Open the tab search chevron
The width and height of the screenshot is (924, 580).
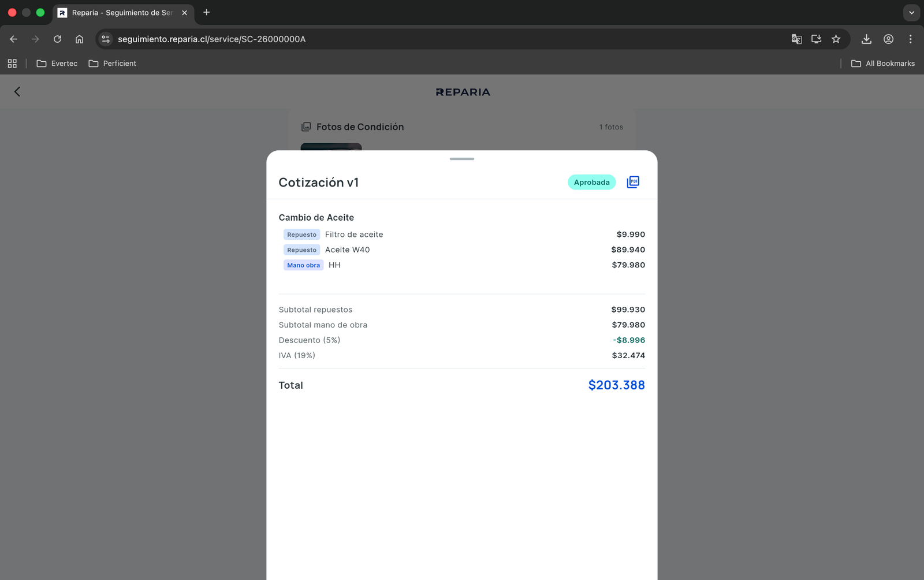(x=911, y=12)
